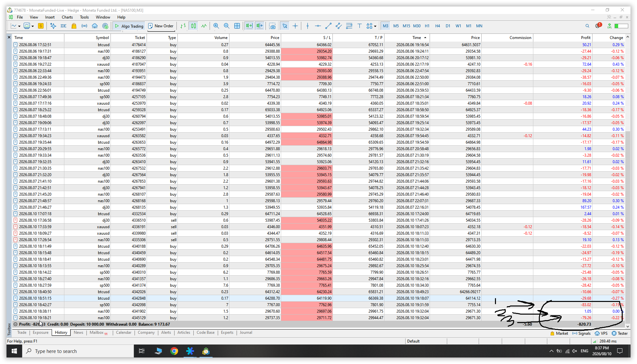This screenshot has width=637, height=364.
Task: Open the Mailbox tab
Action: [x=98, y=332]
